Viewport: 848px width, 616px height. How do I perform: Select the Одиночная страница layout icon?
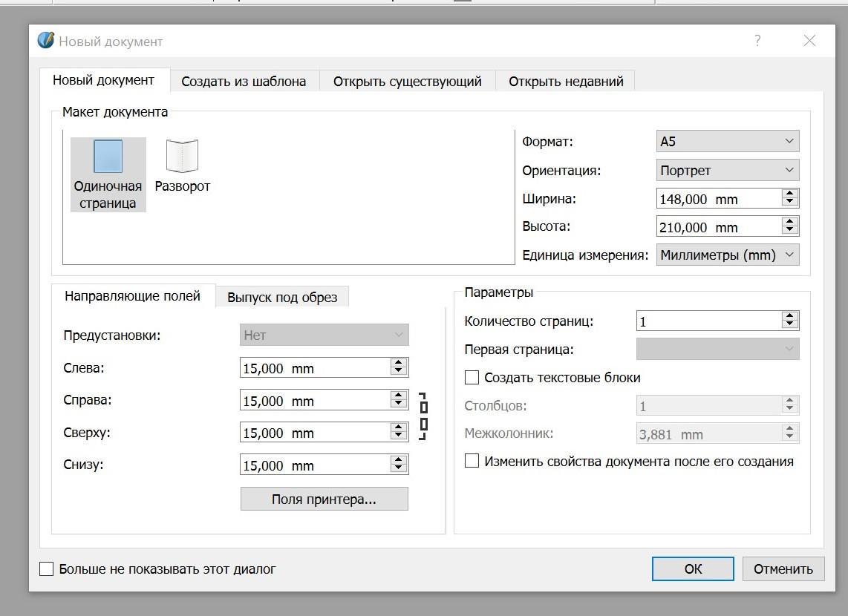pyautogui.click(x=108, y=157)
